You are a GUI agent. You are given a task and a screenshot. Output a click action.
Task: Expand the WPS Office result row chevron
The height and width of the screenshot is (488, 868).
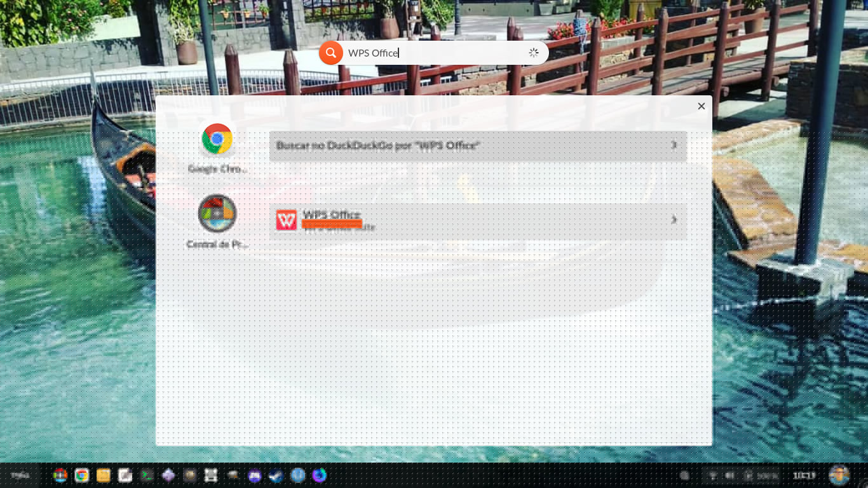pyautogui.click(x=674, y=220)
